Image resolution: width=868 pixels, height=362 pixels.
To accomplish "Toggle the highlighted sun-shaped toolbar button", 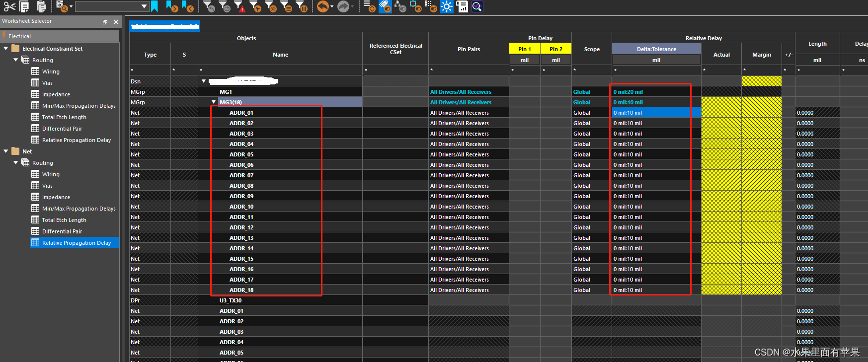I will 447,6.
